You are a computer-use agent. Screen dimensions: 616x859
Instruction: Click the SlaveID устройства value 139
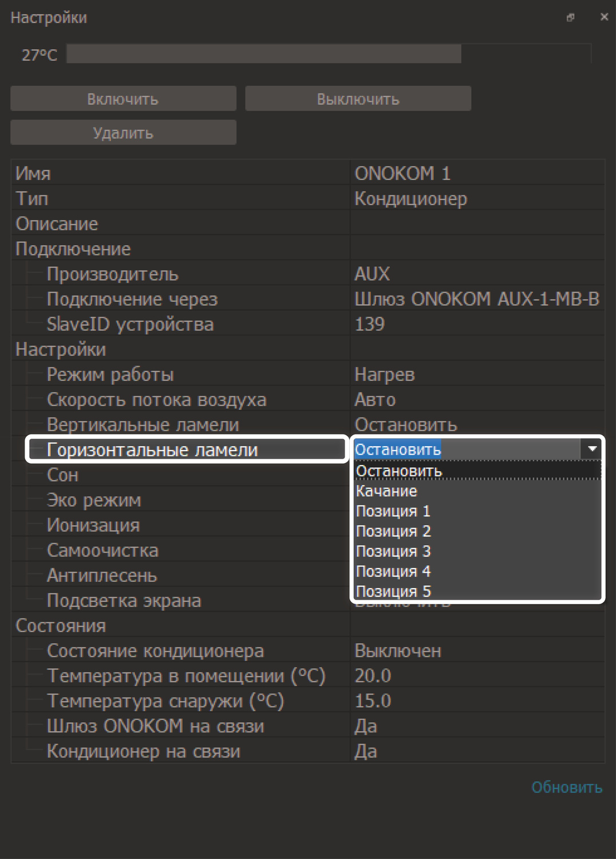coord(370,324)
